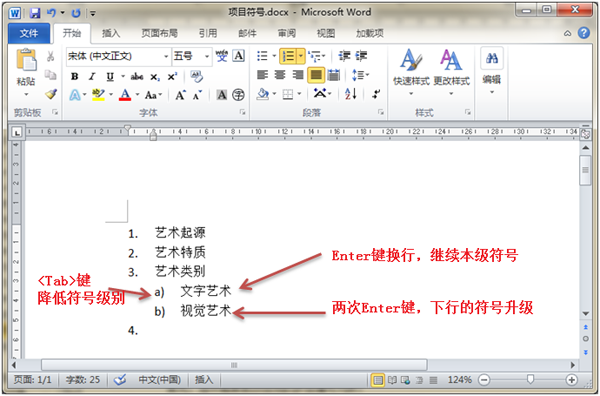Apply strikethrough to text
Viewport: 600px width, 396px height.
click(137, 77)
